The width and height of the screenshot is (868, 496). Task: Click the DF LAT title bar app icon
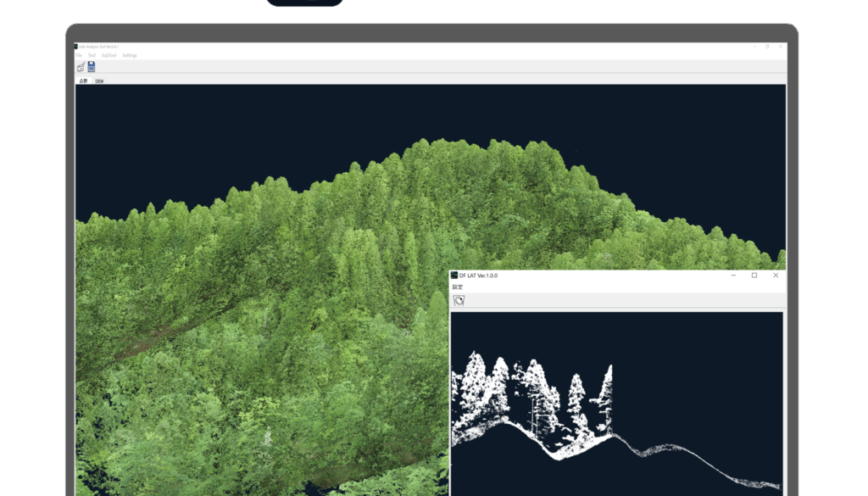point(454,276)
